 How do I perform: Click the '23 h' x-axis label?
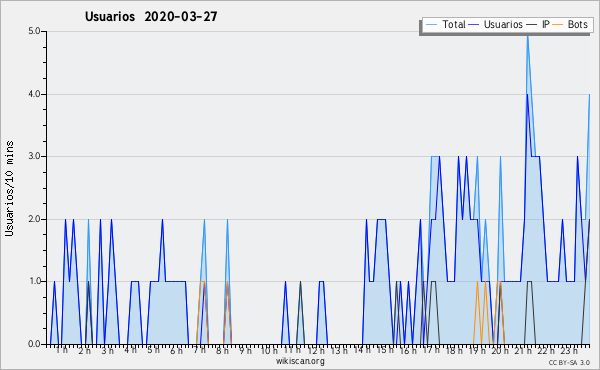point(569,350)
